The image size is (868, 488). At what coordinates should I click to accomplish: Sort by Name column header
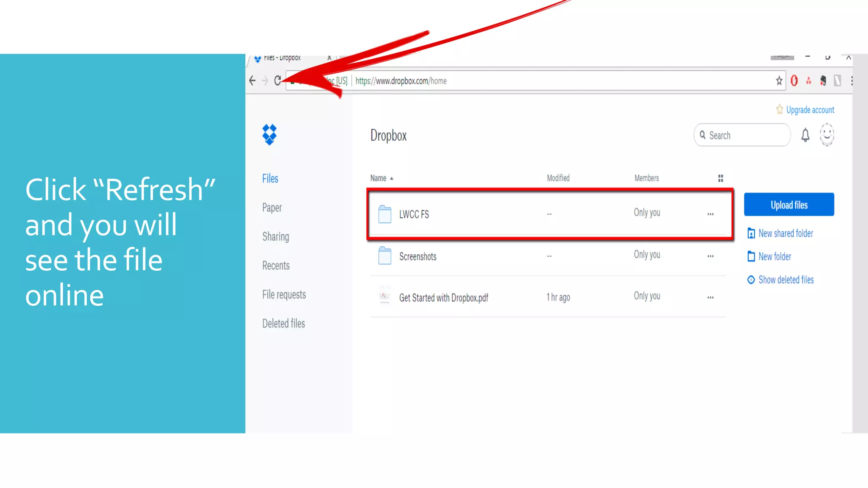382,178
